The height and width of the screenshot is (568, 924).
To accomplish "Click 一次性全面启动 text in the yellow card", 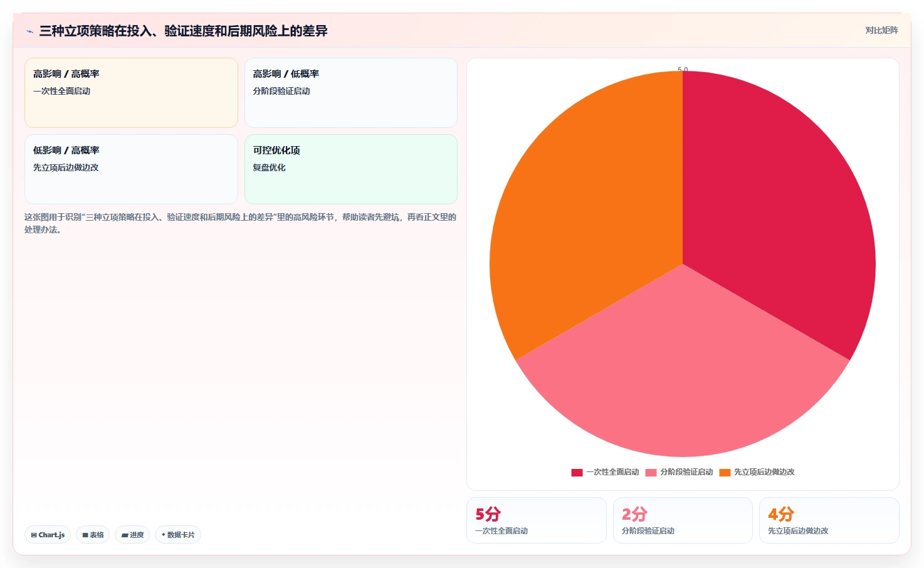I will 61,91.
